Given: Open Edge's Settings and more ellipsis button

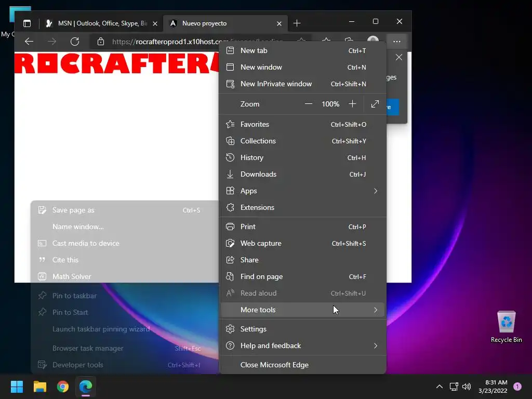Looking at the screenshot, I should (396, 42).
